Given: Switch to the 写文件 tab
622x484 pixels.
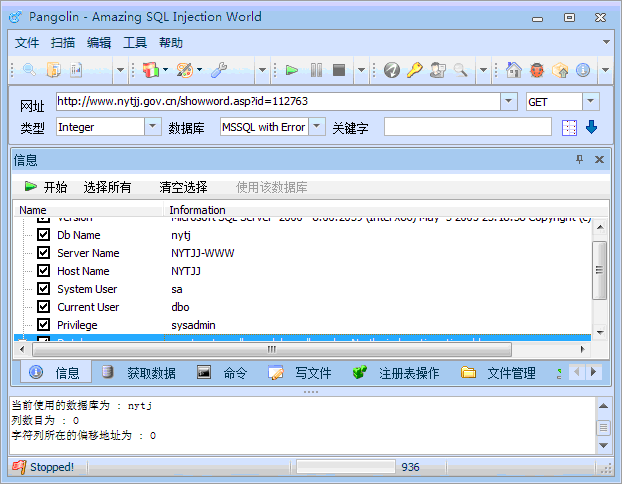Looking at the screenshot, I should tap(300, 373).
